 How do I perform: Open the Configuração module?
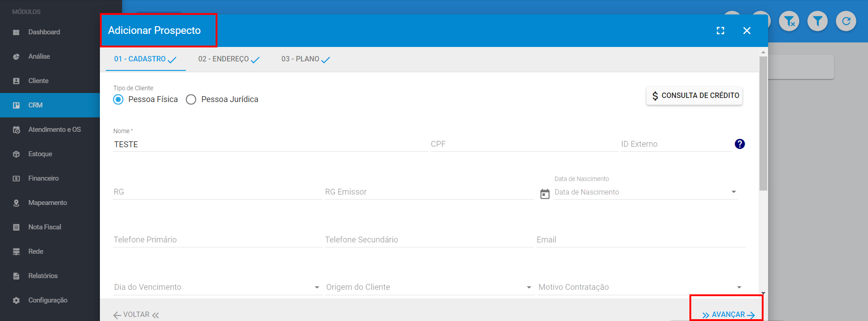click(x=50, y=300)
